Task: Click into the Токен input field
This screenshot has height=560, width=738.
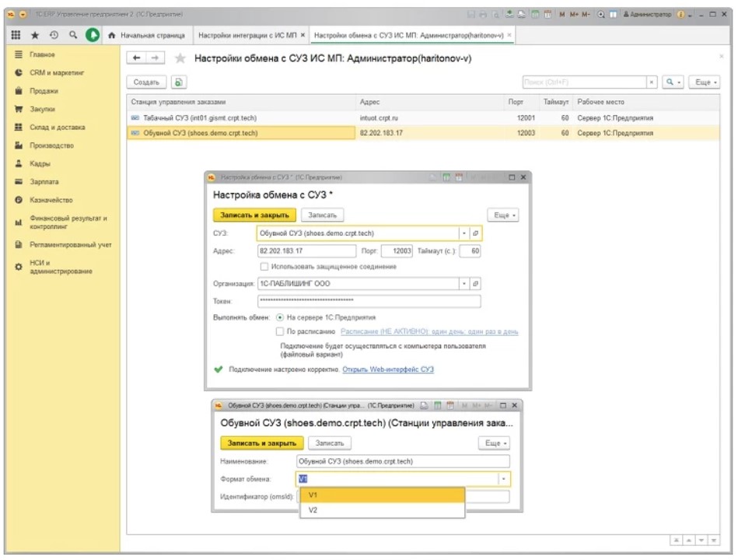Action: pos(369,301)
